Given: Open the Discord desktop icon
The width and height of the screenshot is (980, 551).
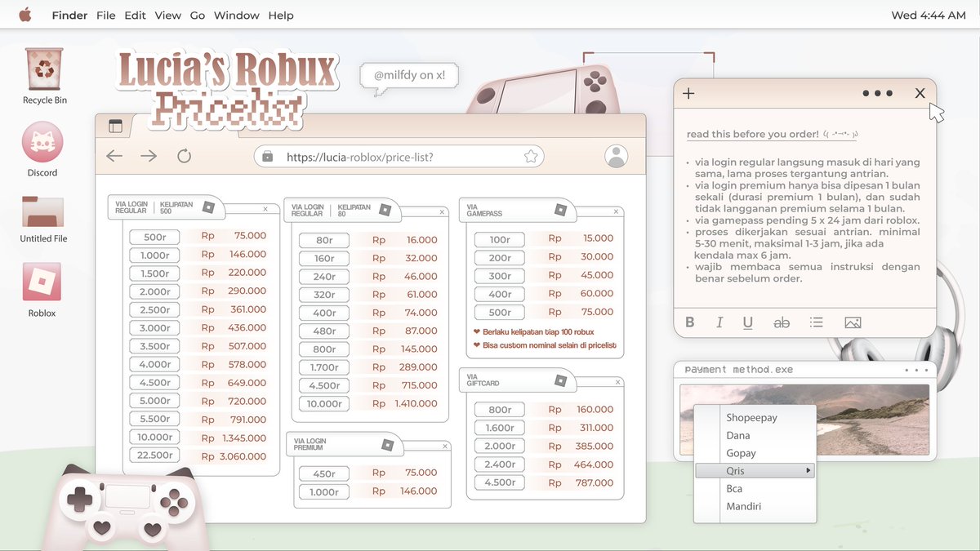Looking at the screenshot, I should (x=42, y=143).
